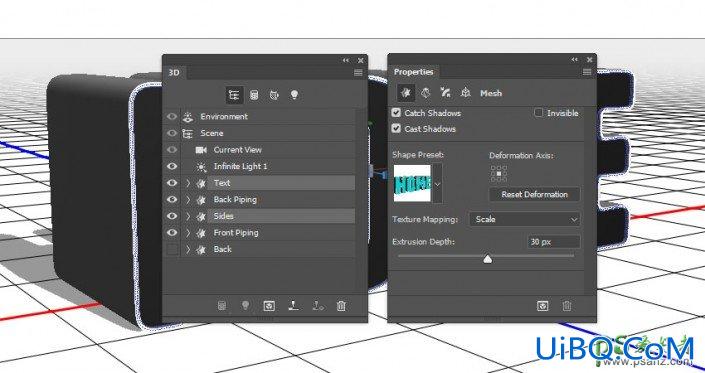
Task: Click the Infinite Light 1 sun icon
Action: (x=201, y=167)
